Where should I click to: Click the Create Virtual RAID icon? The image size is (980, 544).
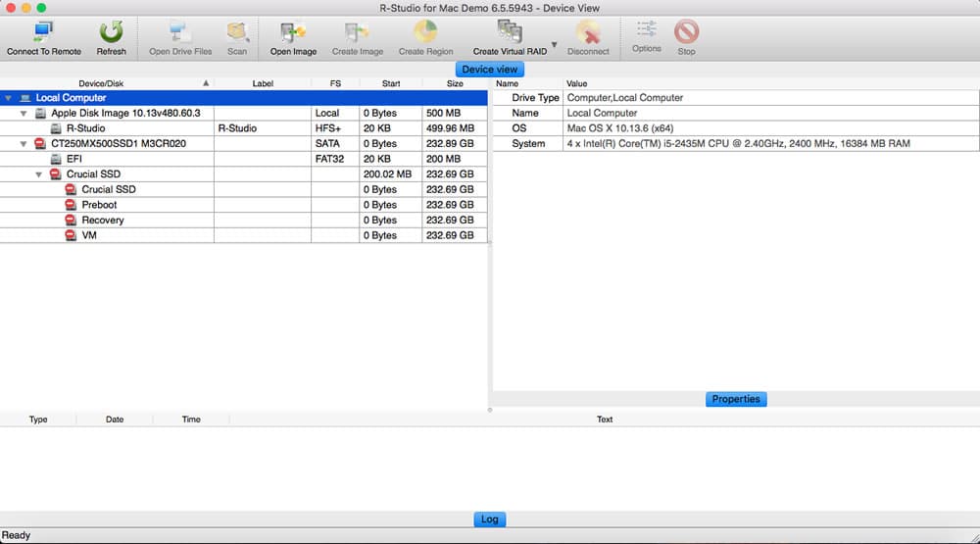(510, 32)
